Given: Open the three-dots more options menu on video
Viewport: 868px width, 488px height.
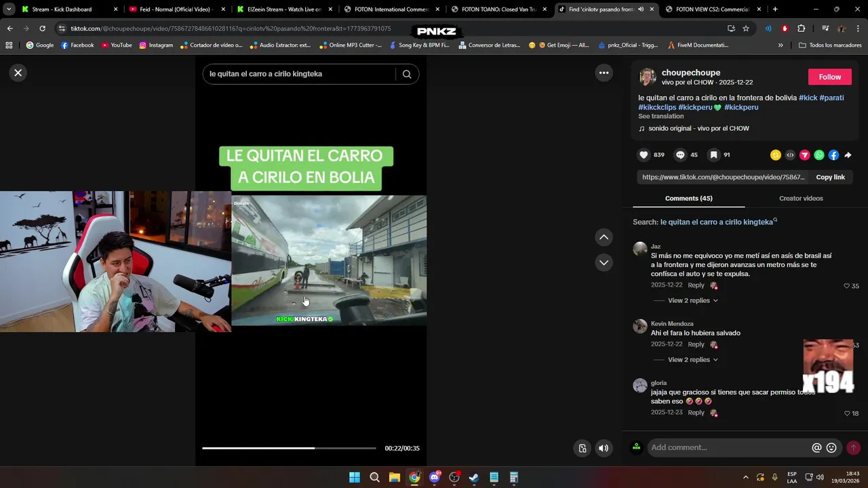Looking at the screenshot, I should click(604, 73).
